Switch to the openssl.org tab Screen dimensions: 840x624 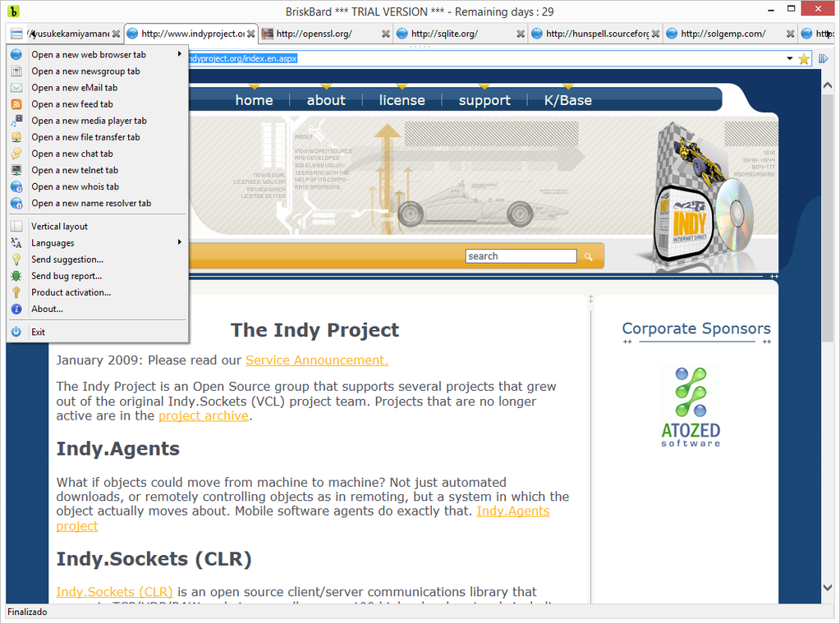(326, 34)
